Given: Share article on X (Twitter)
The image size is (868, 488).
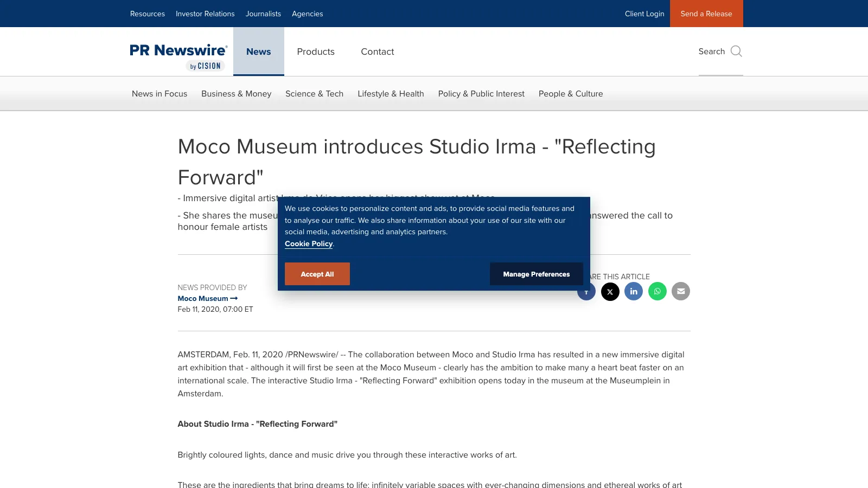Looking at the screenshot, I should 610,292.
